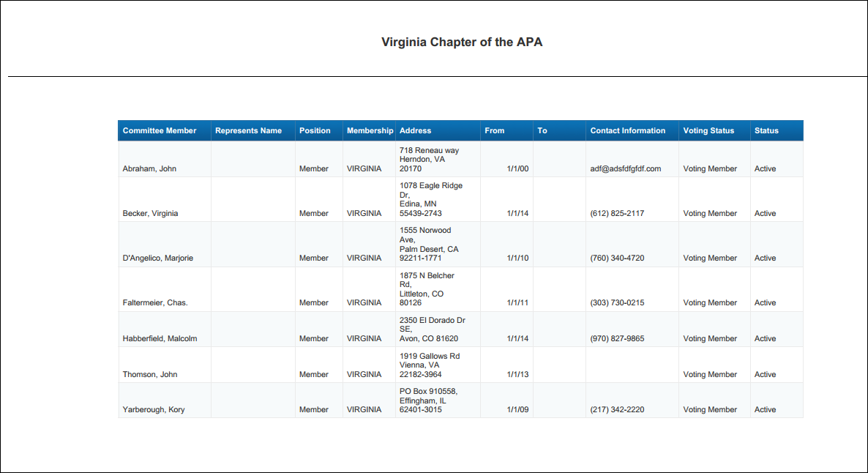Click D'Angelico, Marjorie in the table
The height and width of the screenshot is (473, 868).
click(158, 258)
